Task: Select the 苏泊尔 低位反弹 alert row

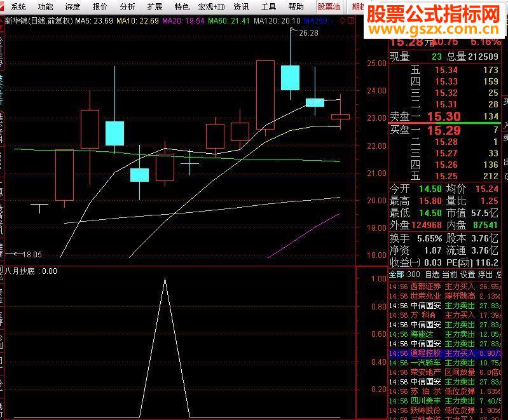Action: (445, 391)
